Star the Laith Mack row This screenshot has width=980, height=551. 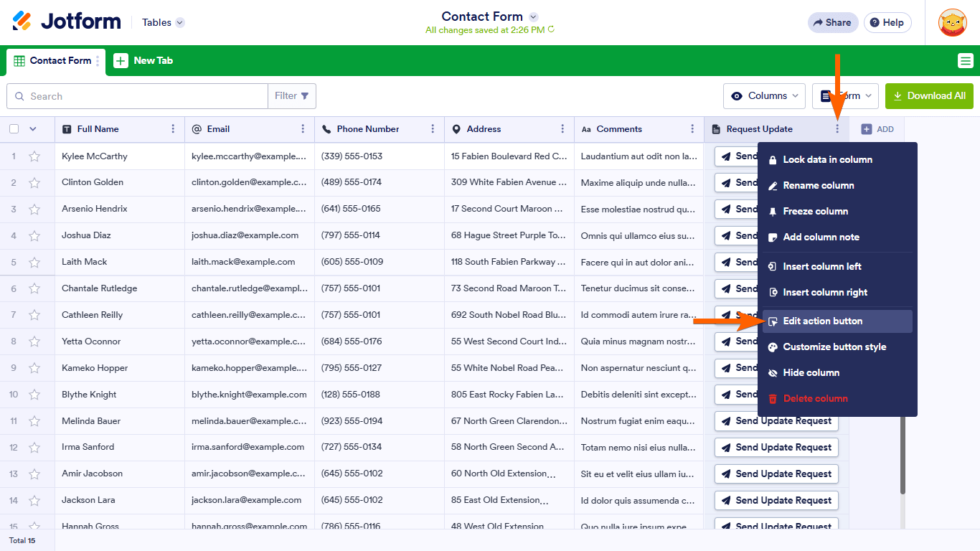[x=34, y=263]
